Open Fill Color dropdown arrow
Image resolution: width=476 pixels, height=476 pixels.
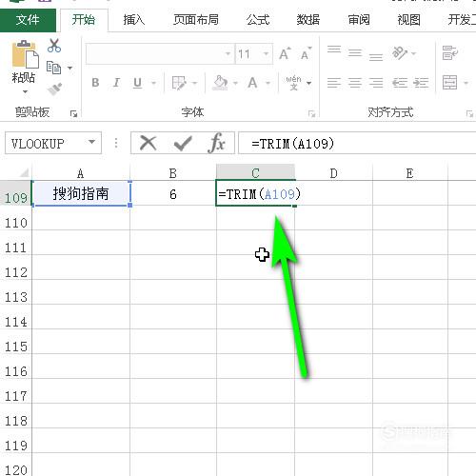click(x=235, y=84)
